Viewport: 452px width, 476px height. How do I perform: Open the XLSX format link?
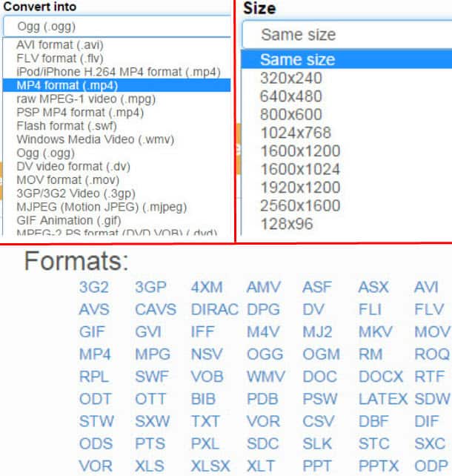click(x=210, y=466)
